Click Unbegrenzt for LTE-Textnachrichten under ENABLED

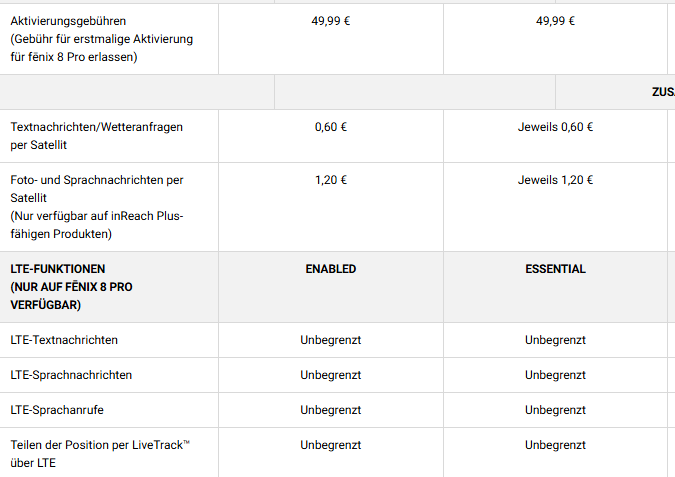[x=331, y=340]
